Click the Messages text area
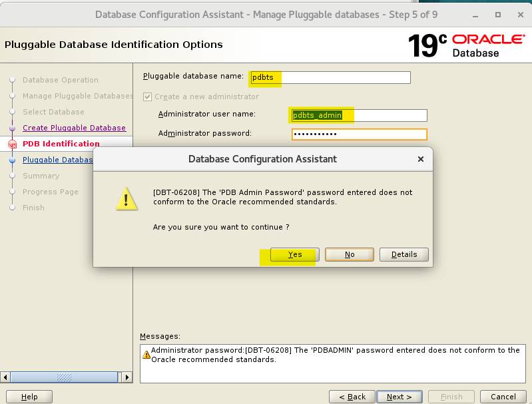 [332, 363]
